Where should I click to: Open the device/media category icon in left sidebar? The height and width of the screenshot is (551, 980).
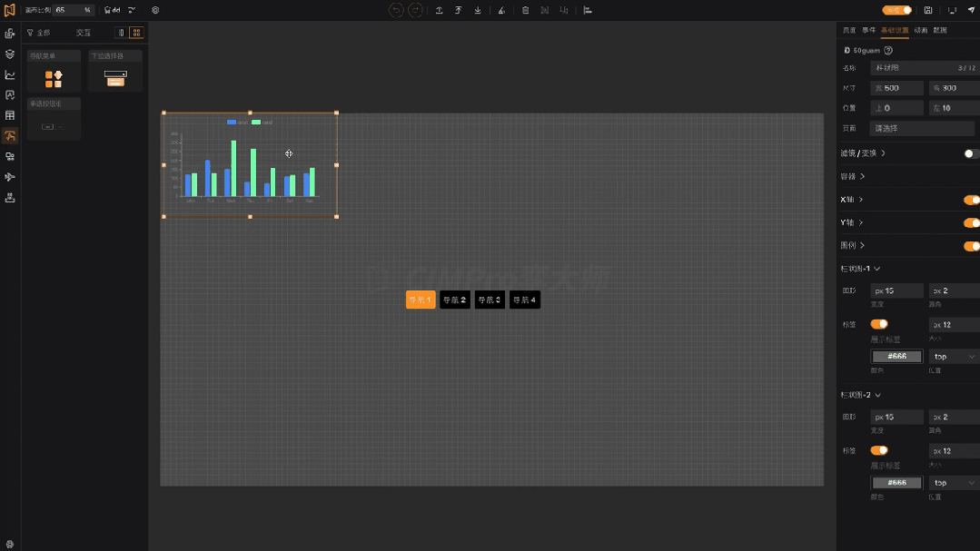(10, 157)
